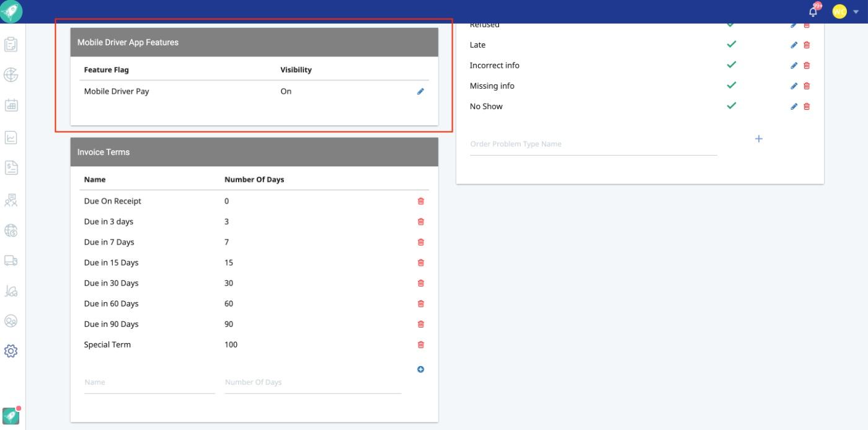Open the people icon in the sidebar
Screen dimensions: 868x430
(x=11, y=200)
